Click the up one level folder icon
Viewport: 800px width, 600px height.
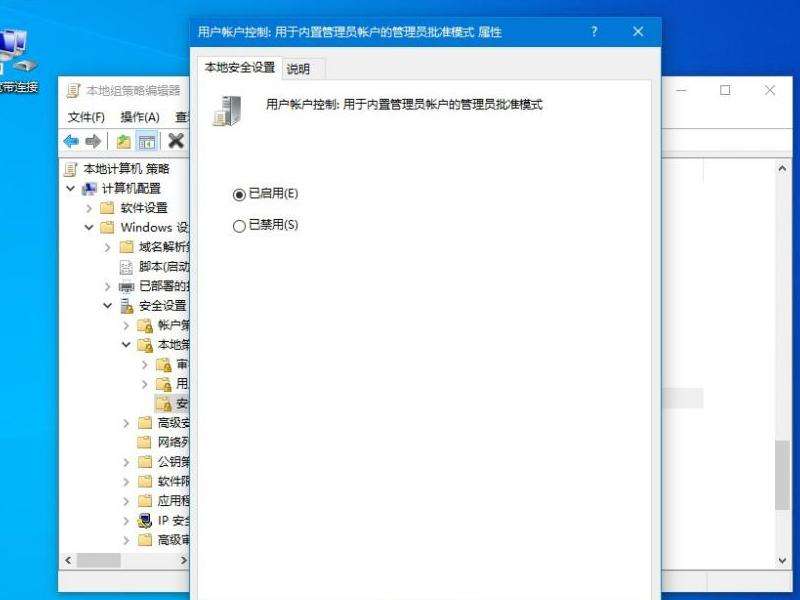tap(123, 141)
